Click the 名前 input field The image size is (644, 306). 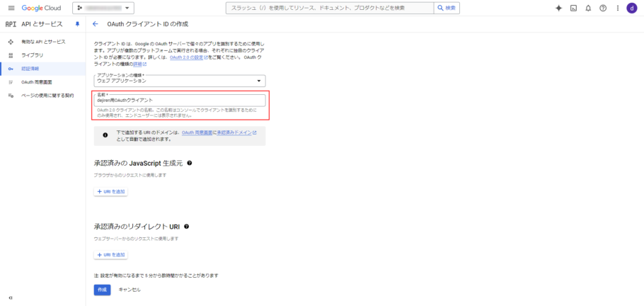[x=180, y=100]
